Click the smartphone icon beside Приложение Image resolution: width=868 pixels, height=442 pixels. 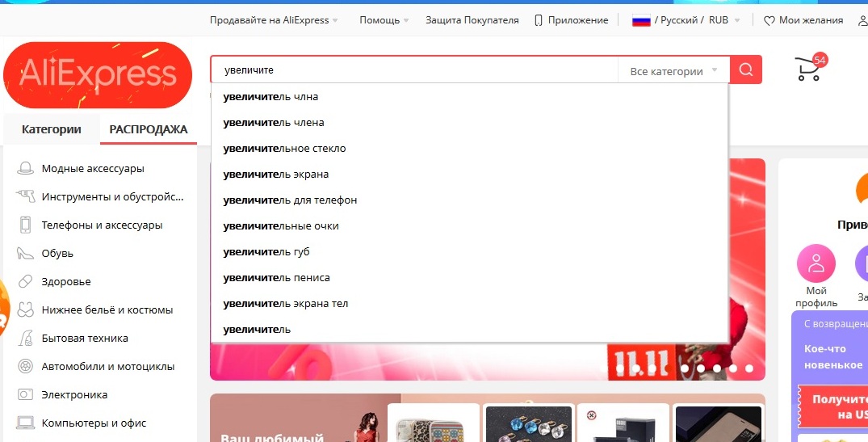(x=538, y=20)
